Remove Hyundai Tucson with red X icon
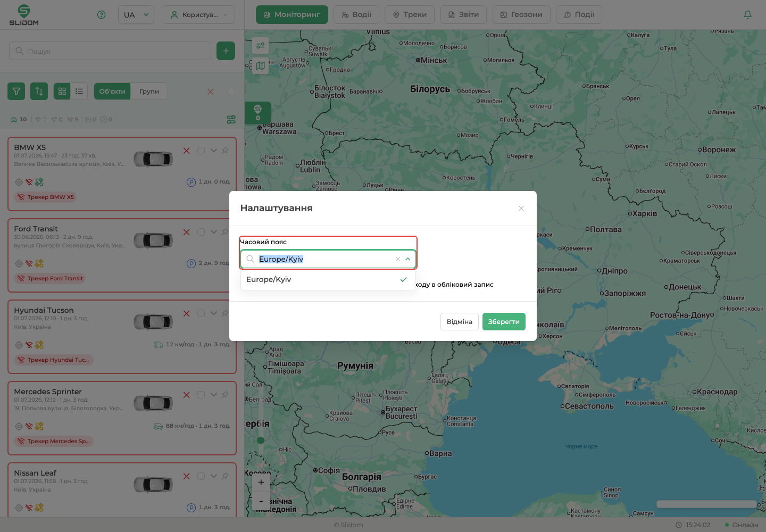This screenshot has width=766, height=532. pos(187,313)
